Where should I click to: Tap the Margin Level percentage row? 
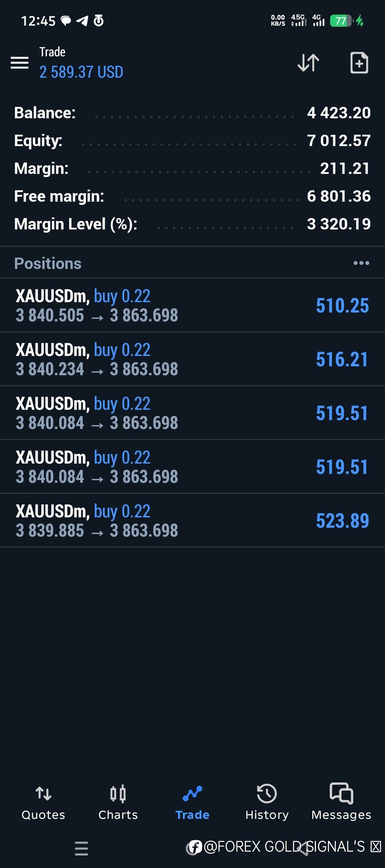pyautogui.click(x=192, y=224)
